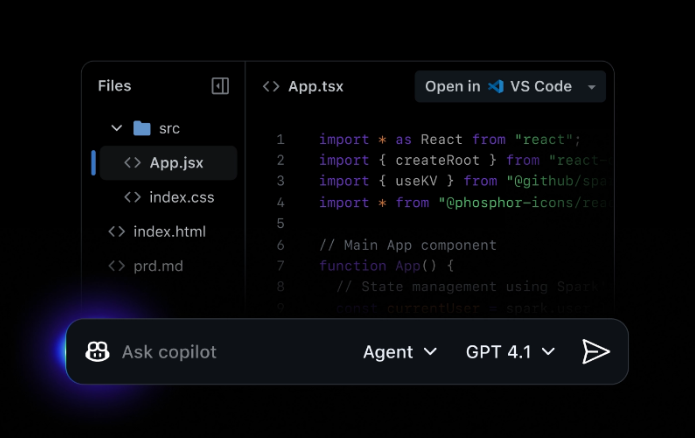Click line number 7 in the gutter
Screen dimensions: 695x438
point(281,266)
